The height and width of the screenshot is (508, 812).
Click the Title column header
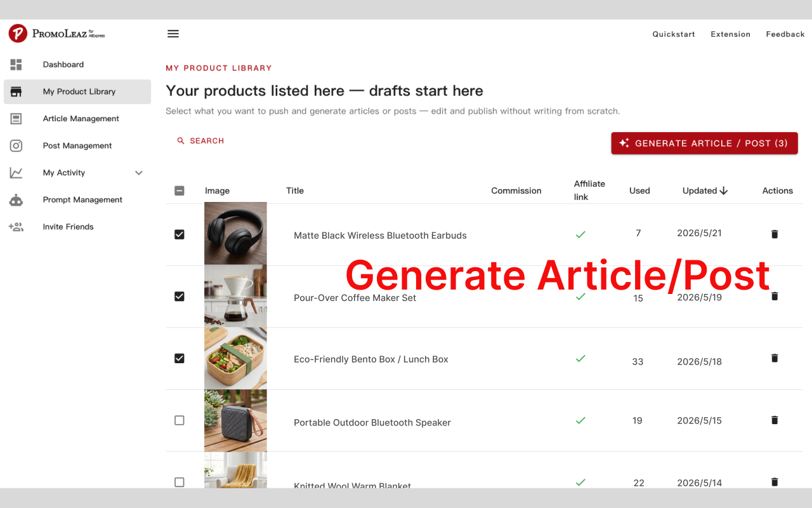coord(295,190)
